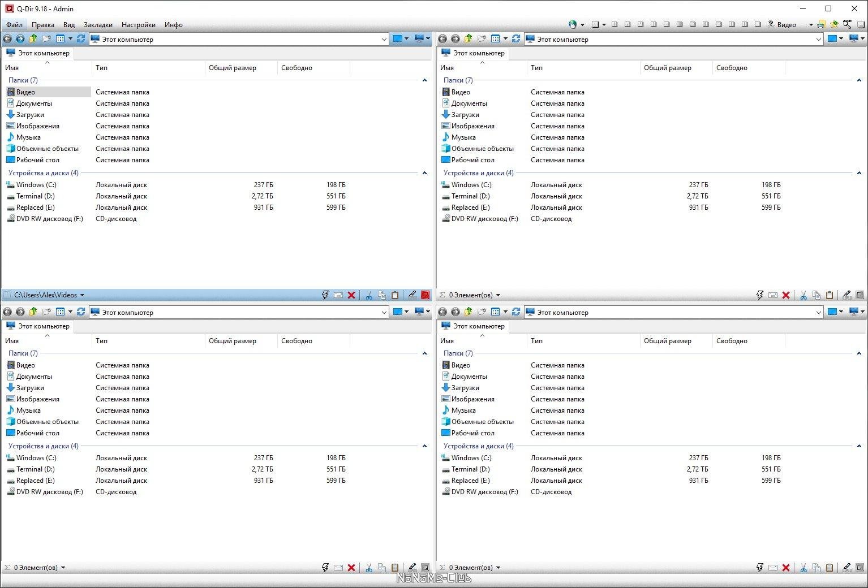This screenshot has height=588, width=868.
Task: Toggle the red Q-Dir square in top-left status bar
Action: 425,295
